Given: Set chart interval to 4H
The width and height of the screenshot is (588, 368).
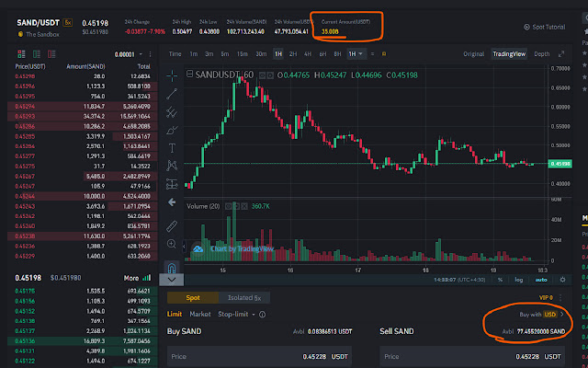Looking at the screenshot, I should (x=308, y=54).
